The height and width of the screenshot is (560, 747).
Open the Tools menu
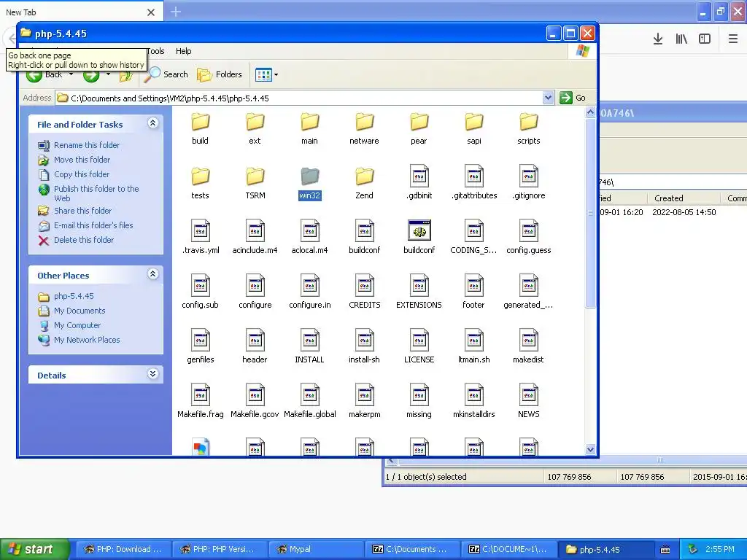point(155,51)
